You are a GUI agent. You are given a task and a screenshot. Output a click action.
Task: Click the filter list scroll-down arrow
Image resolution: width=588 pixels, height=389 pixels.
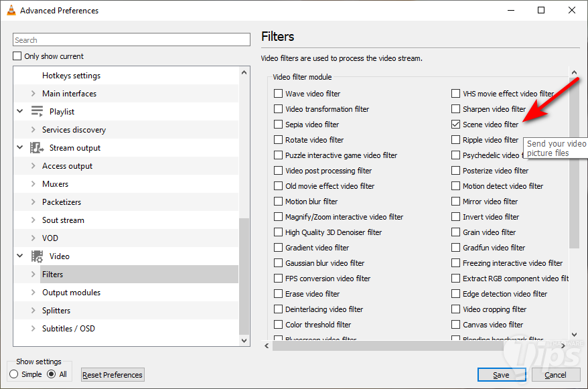574,335
